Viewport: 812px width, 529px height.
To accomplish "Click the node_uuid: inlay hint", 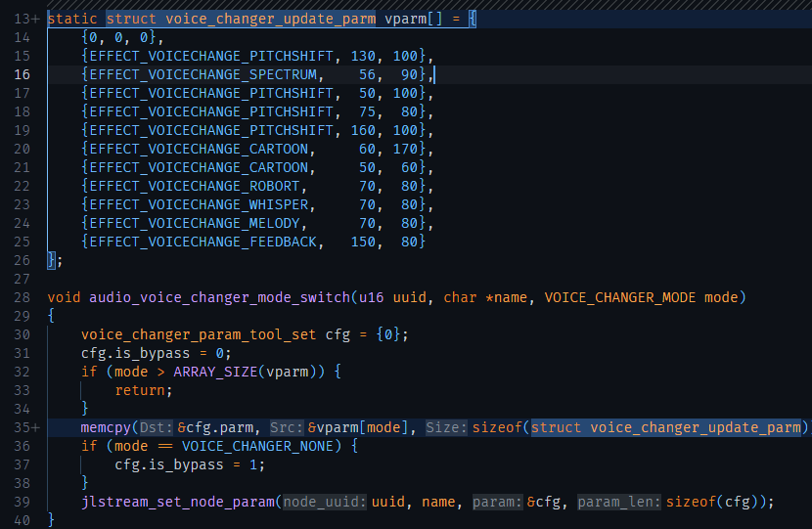I will click(325, 502).
